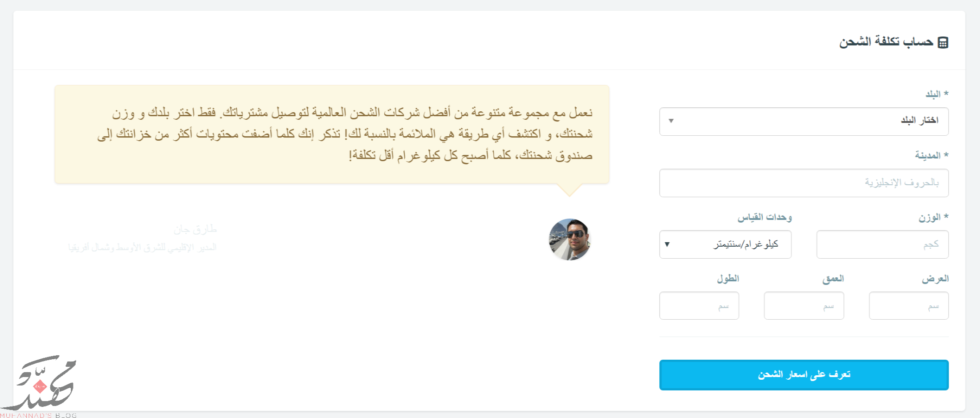Click the depth (العمق) input box
980x418 pixels.
point(804,305)
